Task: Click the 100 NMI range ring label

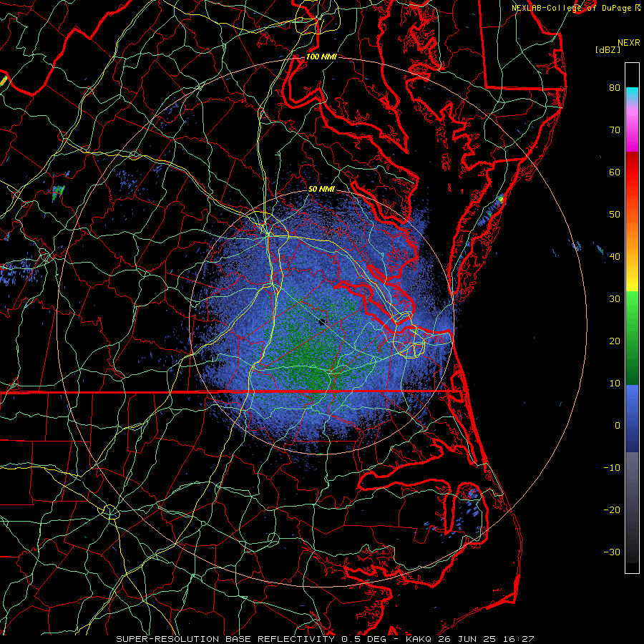Action: (321, 57)
